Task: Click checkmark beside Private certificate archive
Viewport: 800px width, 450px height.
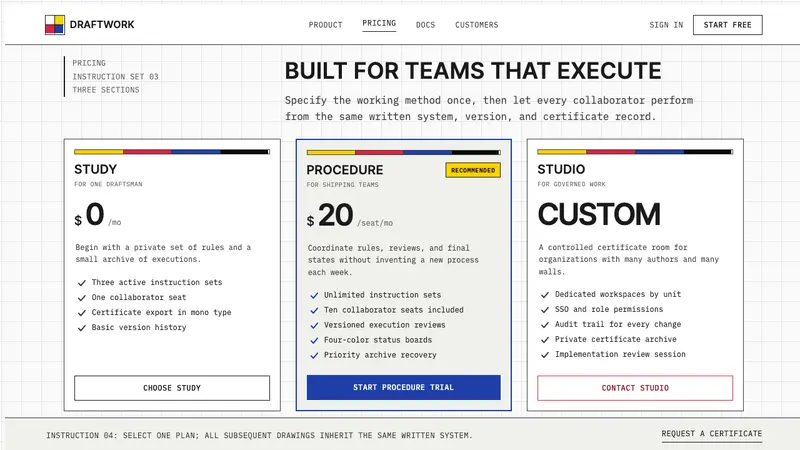Action: point(545,340)
